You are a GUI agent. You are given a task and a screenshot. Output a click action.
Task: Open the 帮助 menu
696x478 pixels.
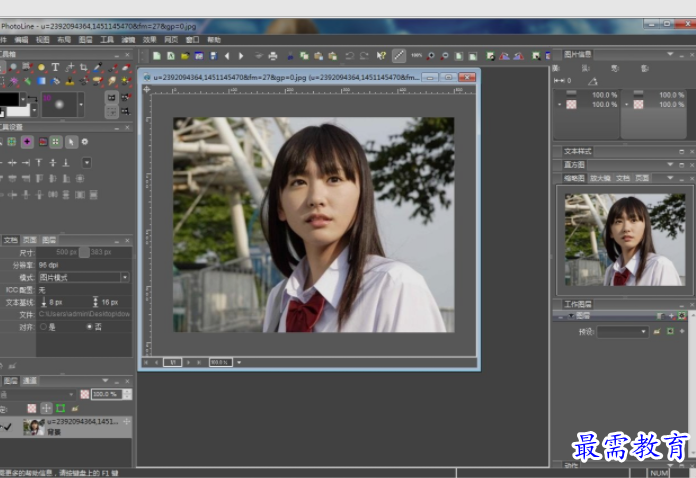pos(214,40)
